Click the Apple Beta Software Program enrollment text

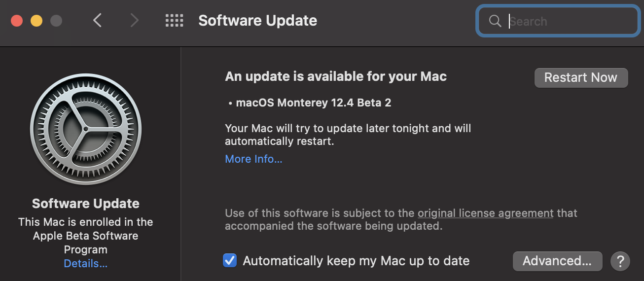click(x=86, y=236)
